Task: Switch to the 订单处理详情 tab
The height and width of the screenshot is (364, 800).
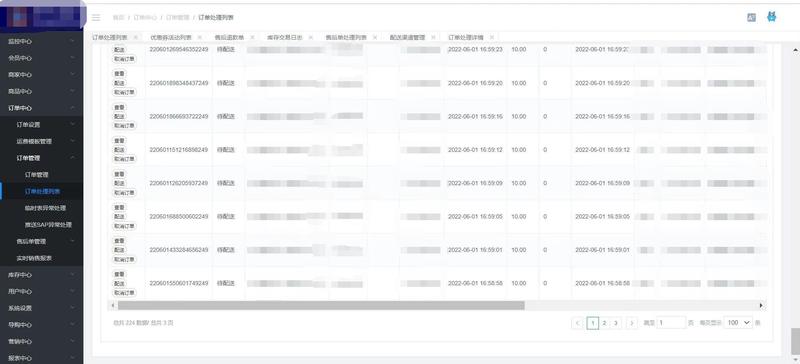Action: tap(466, 37)
